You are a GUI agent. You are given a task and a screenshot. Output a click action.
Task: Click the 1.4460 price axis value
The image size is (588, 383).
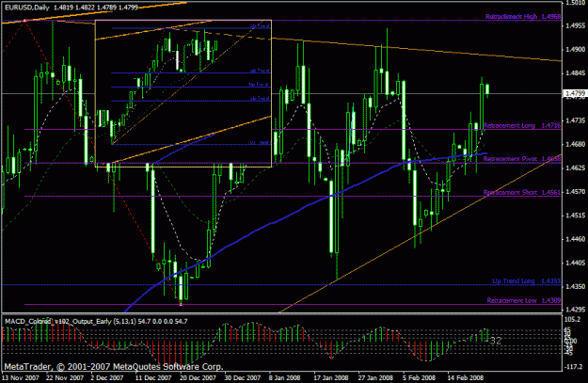(x=576, y=239)
